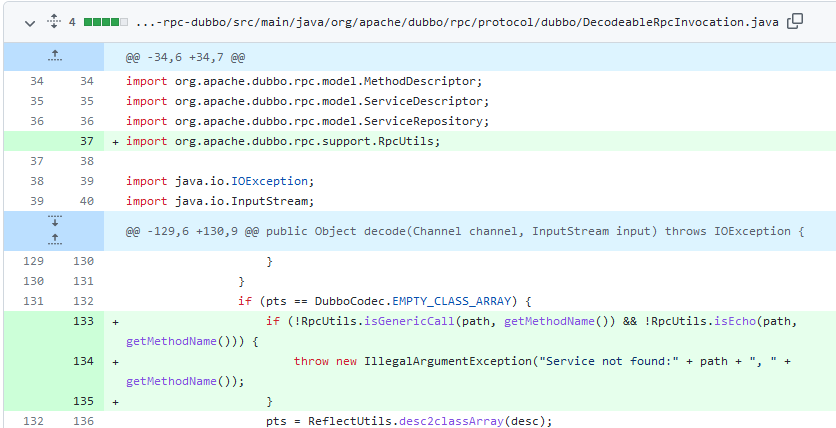This screenshot has width=836, height=428.
Task: Click new line number 37
Action: 86,141
